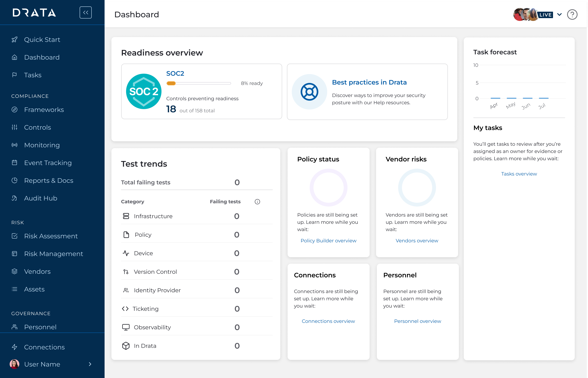Open the Tasks overview link

pyautogui.click(x=519, y=174)
